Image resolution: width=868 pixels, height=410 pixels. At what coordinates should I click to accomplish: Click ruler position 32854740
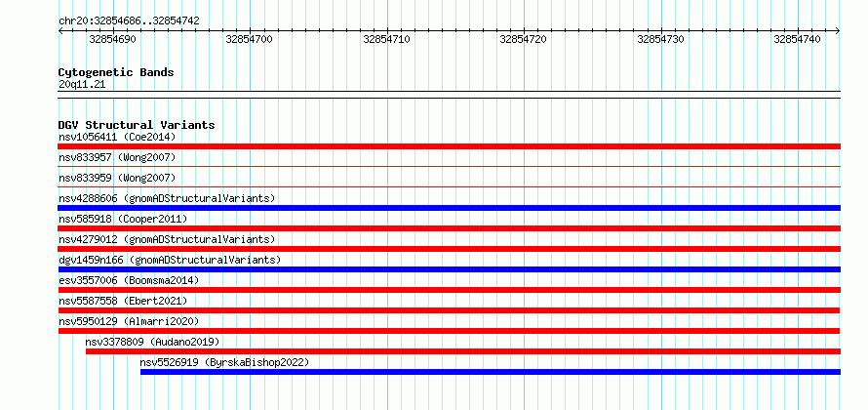click(797, 39)
